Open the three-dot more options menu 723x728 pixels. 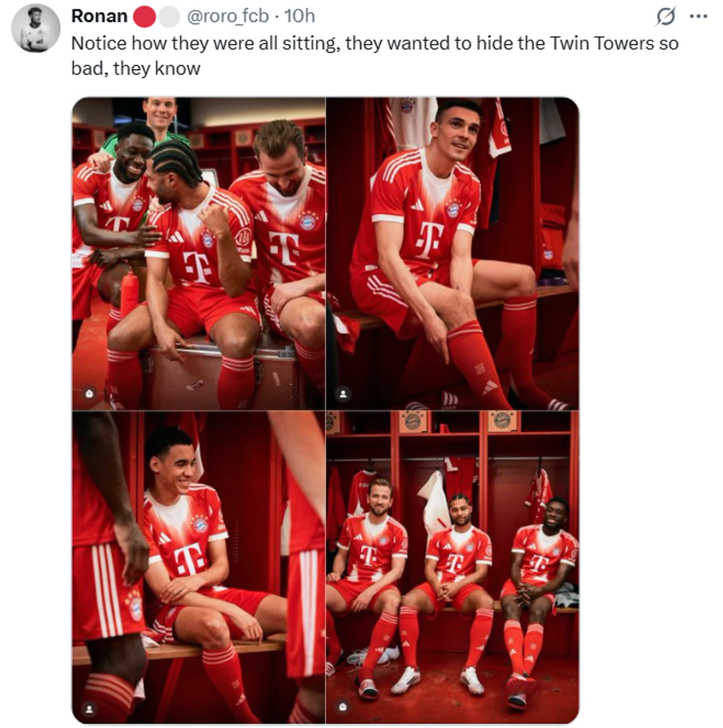tap(698, 16)
